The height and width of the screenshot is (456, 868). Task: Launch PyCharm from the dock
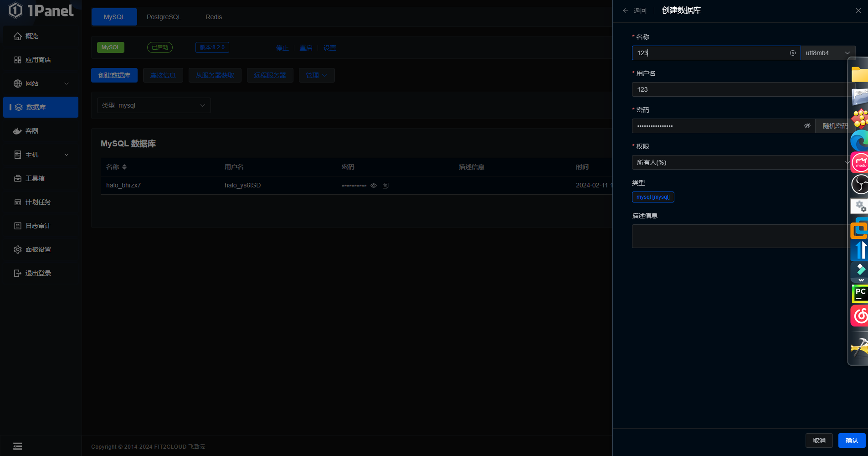coord(860,294)
